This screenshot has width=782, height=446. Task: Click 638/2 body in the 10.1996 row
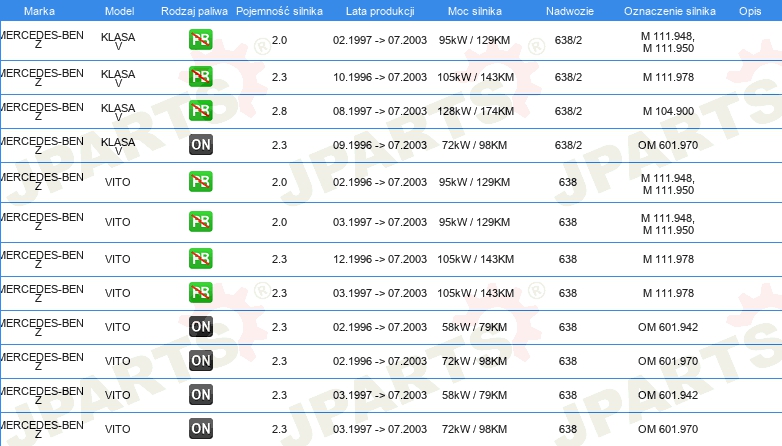[569, 77]
